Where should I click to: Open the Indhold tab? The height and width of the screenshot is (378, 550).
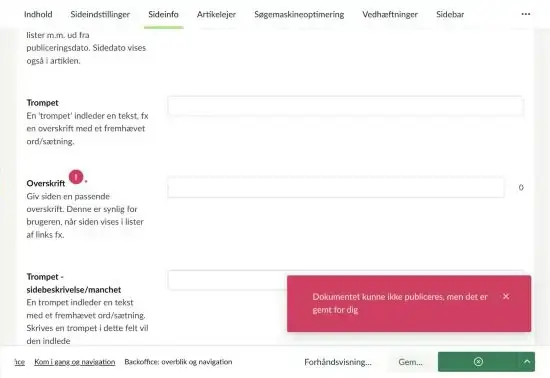click(38, 14)
